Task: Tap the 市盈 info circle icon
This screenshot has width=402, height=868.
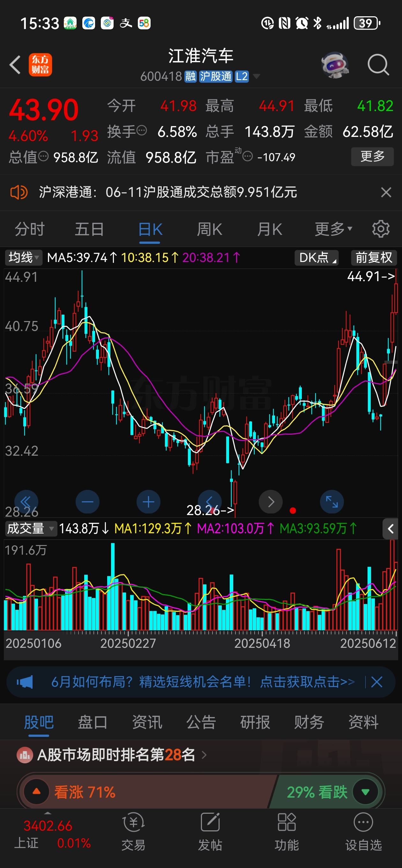Action: click(x=248, y=156)
